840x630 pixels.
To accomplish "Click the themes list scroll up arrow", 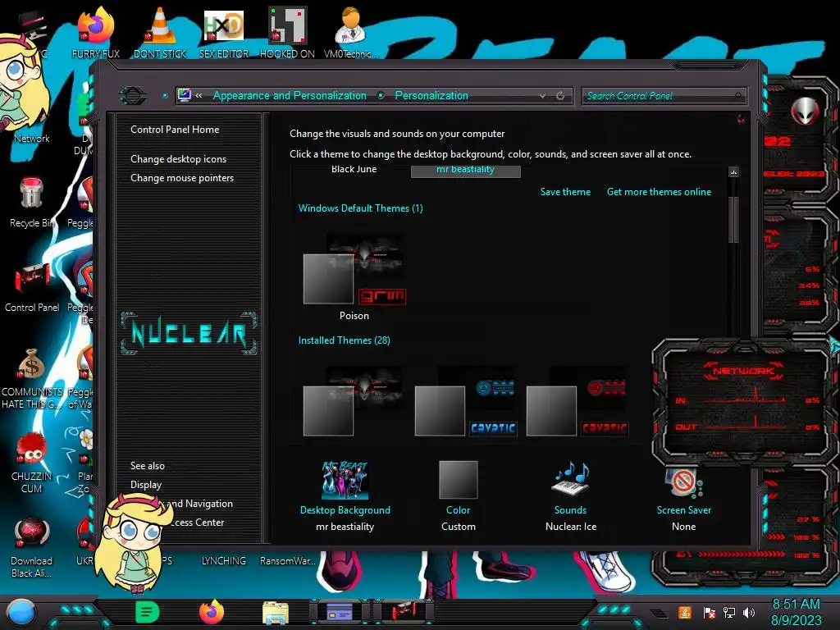I will tap(734, 171).
